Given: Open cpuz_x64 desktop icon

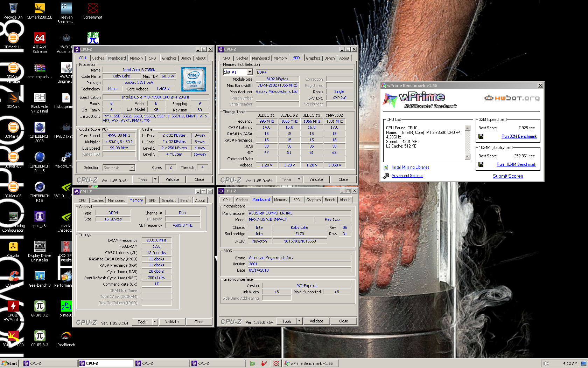Looking at the screenshot, I should (x=40, y=219).
